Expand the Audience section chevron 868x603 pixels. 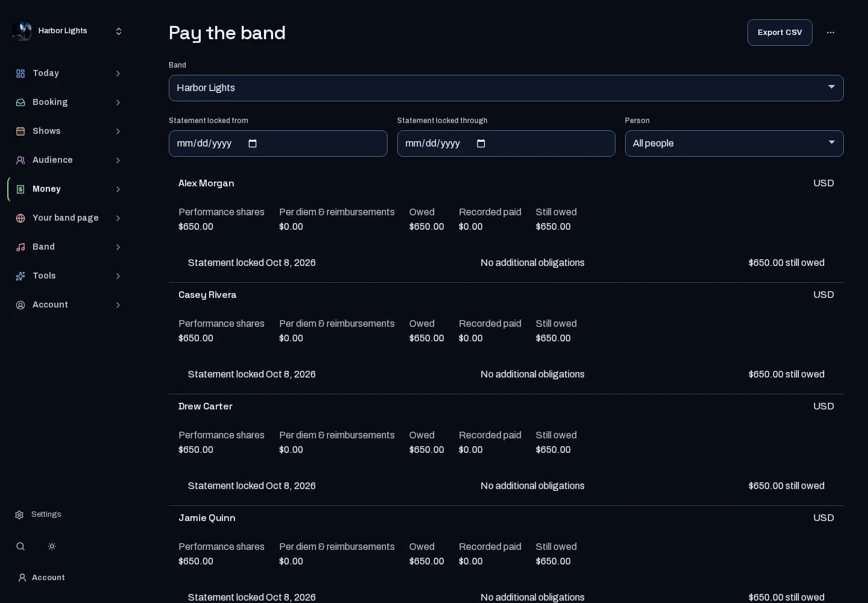pos(118,160)
